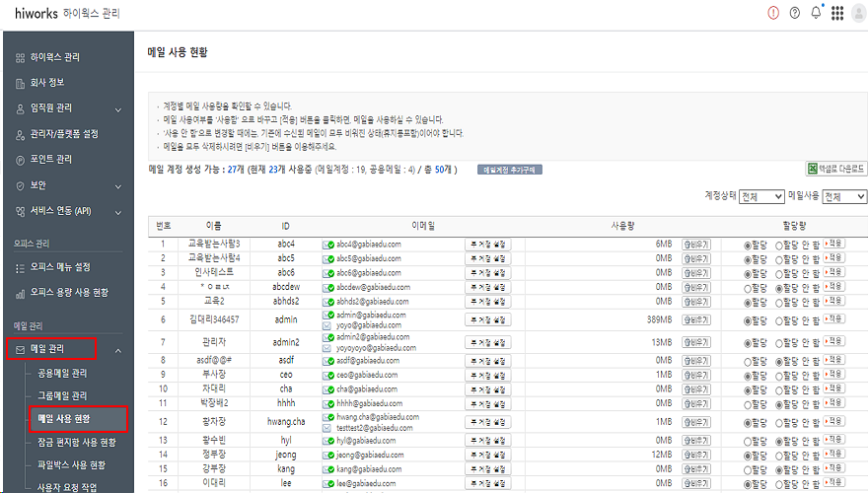Open help via question mark icon
Screen dimensions: 868x493
click(x=794, y=13)
